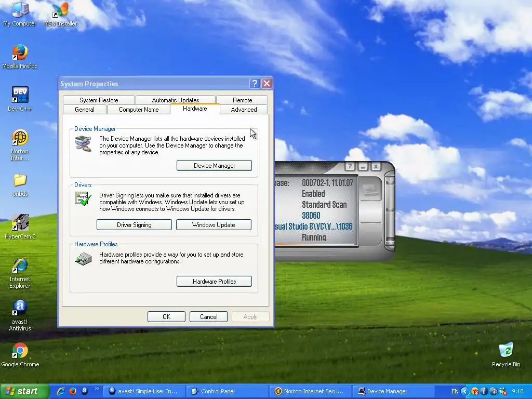The height and width of the screenshot is (399, 532).
Task: Click the avast ball icon in system tray
Action: (x=494, y=391)
